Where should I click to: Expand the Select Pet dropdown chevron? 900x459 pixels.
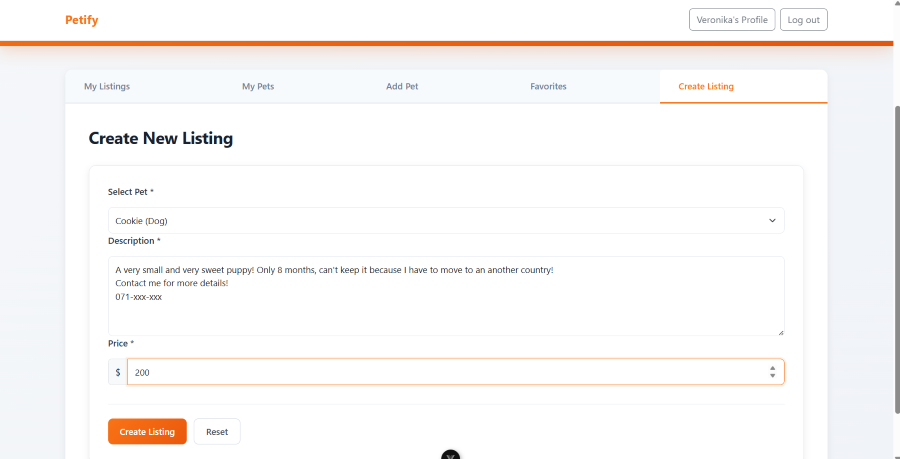[772, 220]
